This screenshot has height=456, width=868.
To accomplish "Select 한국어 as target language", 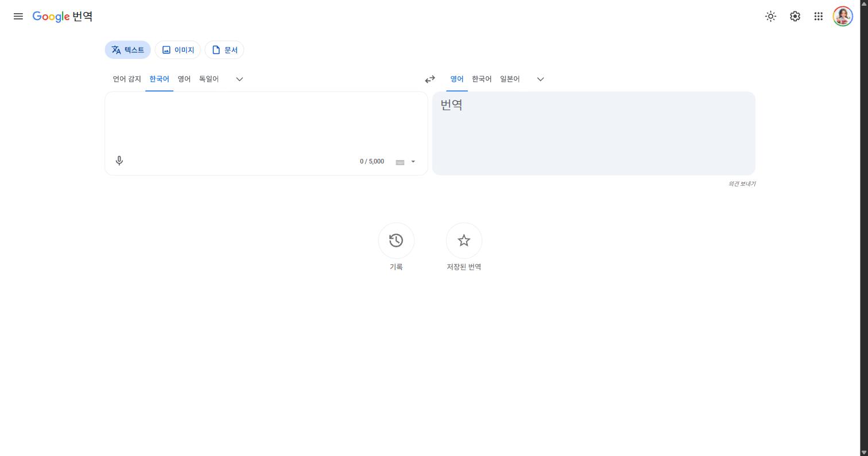I will pyautogui.click(x=482, y=79).
